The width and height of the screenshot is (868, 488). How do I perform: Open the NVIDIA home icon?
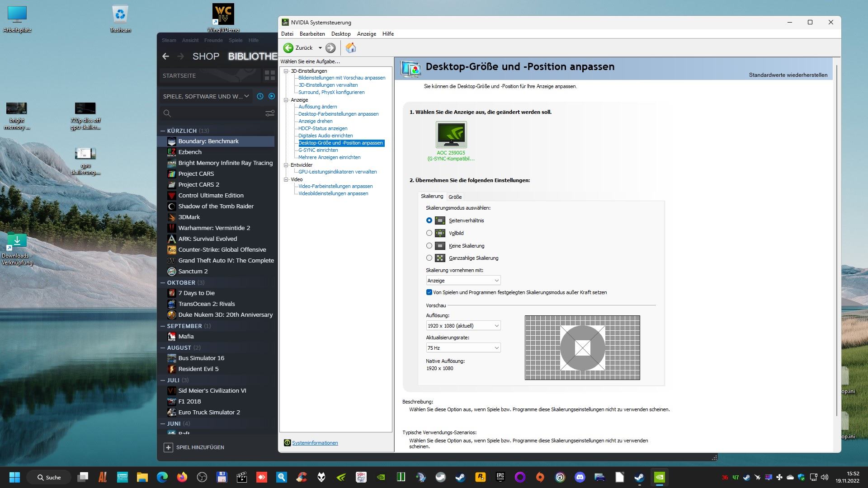[351, 48]
